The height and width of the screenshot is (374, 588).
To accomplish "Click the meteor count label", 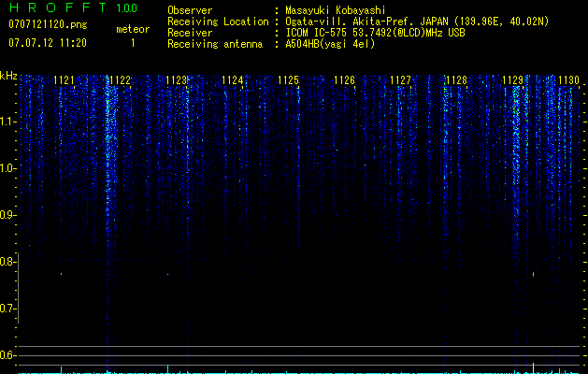I will point(133,29).
